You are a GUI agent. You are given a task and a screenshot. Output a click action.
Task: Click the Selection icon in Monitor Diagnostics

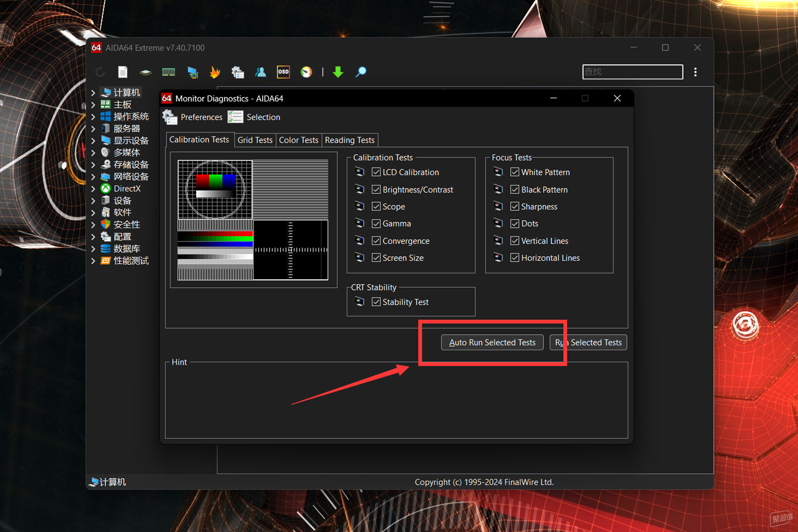[x=235, y=117]
